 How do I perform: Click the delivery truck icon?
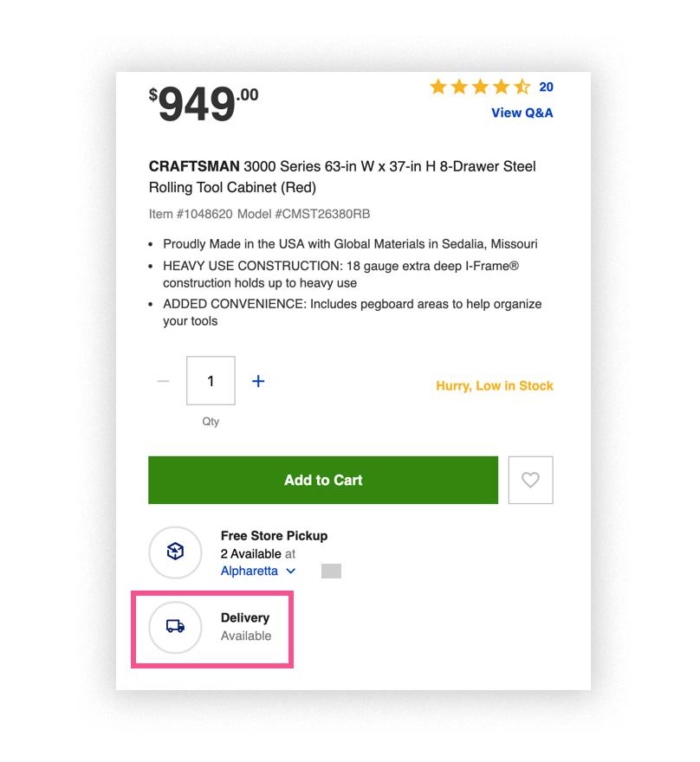click(174, 627)
